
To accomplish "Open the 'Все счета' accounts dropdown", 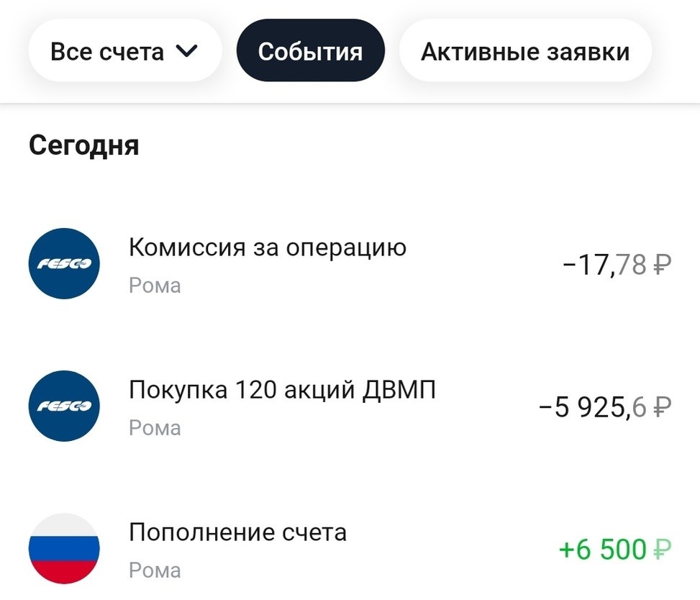I will pyautogui.click(x=108, y=52).
